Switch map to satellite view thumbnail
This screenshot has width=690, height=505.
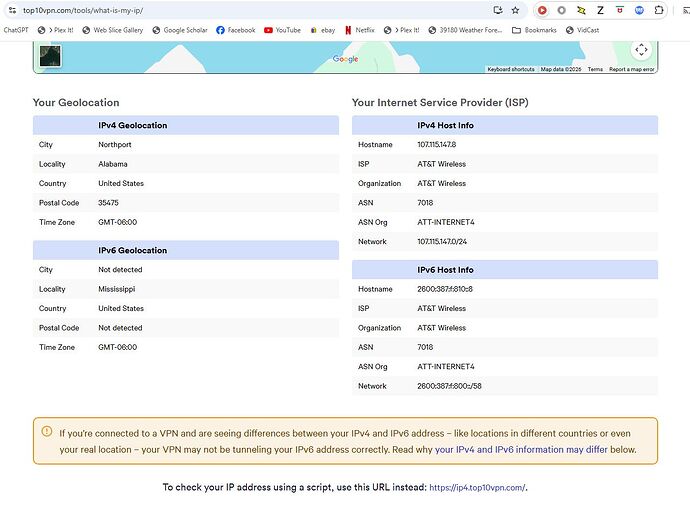[50, 56]
